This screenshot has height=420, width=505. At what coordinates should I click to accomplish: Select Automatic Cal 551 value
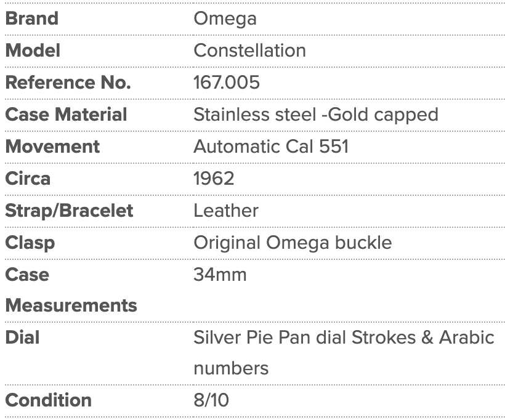click(271, 147)
